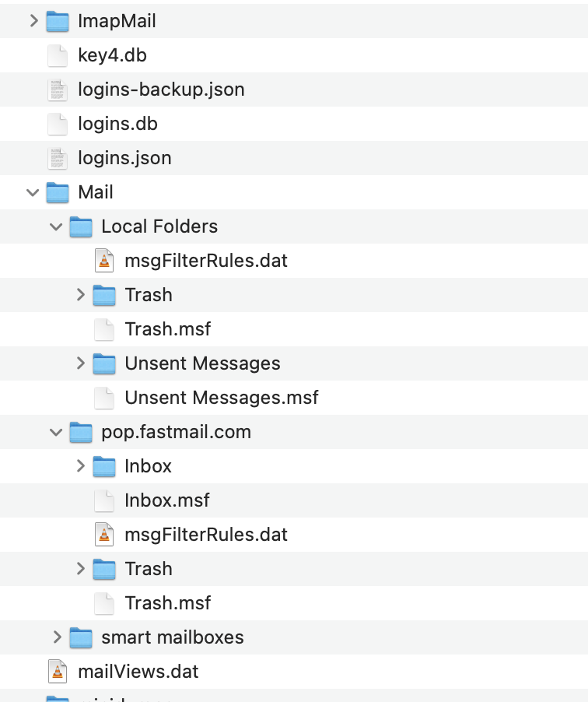Image resolution: width=588 pixels, height=702 pixels.
Task: Collapse the Local Folders tree
Action: (56, 226)
